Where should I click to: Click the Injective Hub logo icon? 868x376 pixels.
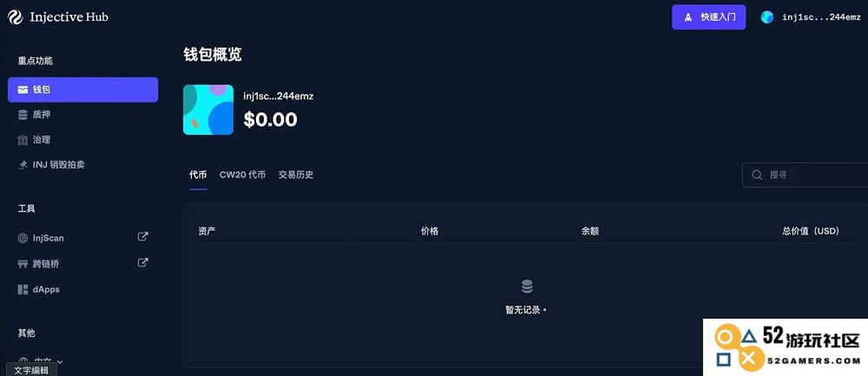pyautogui.click(x=15, y=17)
